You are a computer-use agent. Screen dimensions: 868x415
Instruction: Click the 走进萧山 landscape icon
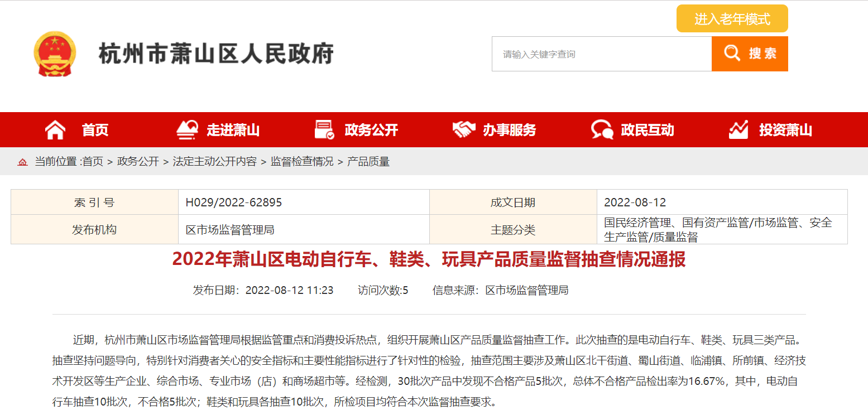[187, 130]
